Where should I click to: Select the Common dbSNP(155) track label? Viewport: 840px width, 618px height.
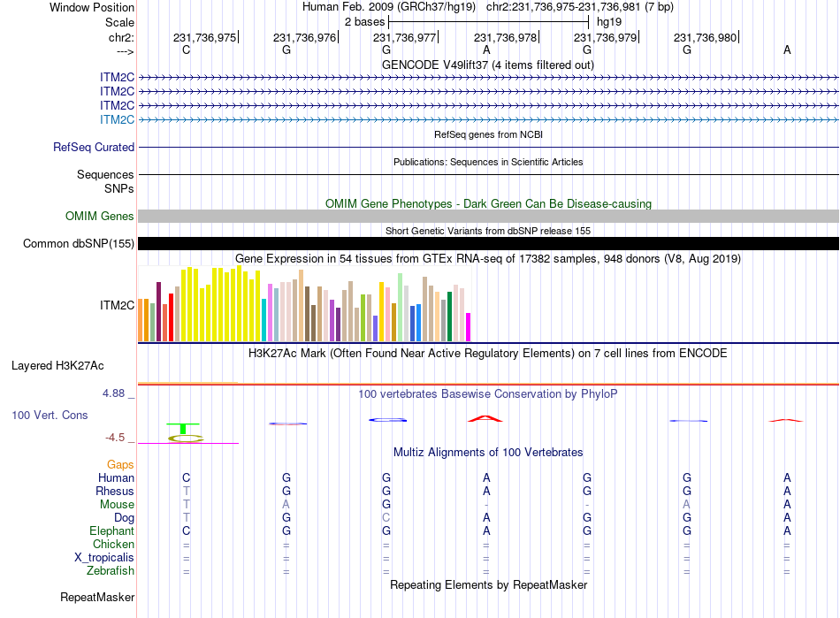pos(79,244)
